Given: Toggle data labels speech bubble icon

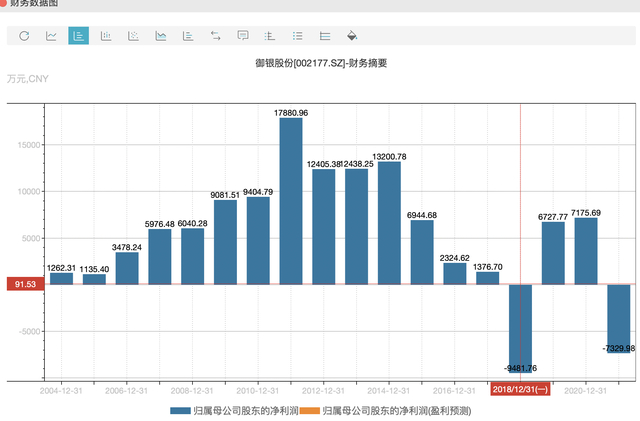Looking at the screenshot, I should pyautogui.click(x=242, y=36).
